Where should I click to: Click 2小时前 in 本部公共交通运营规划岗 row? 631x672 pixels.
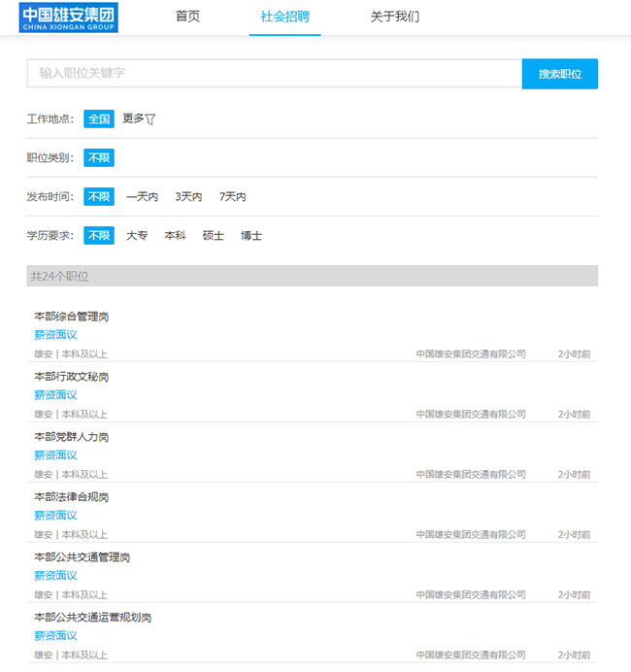click(x=574, y=655)
